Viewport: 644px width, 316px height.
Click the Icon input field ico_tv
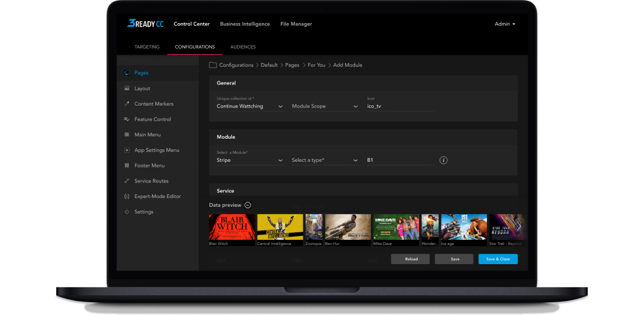pos(401,106)
